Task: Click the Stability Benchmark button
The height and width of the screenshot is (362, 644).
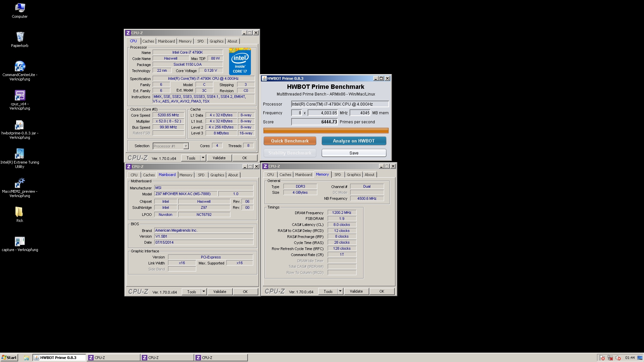Action: 290,153
